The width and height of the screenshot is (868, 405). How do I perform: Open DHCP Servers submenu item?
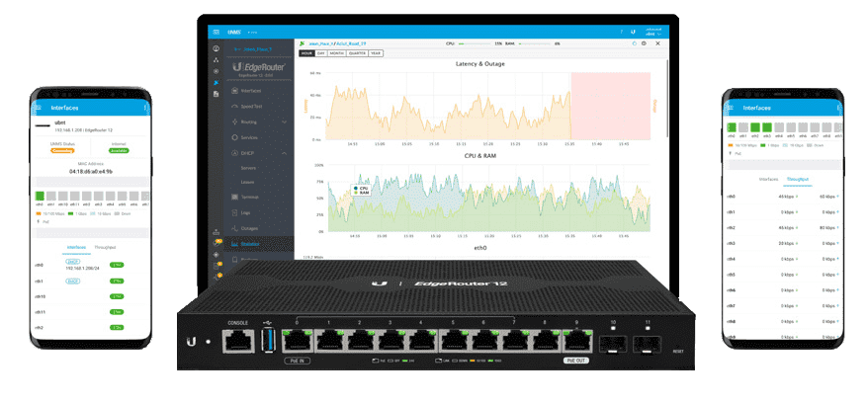[248, 168]
